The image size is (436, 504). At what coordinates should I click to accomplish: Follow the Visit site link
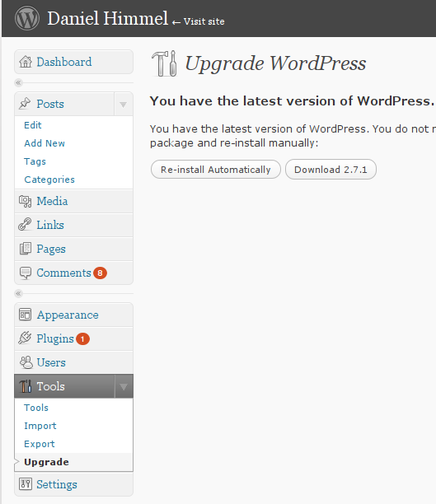tap(198, 21)
